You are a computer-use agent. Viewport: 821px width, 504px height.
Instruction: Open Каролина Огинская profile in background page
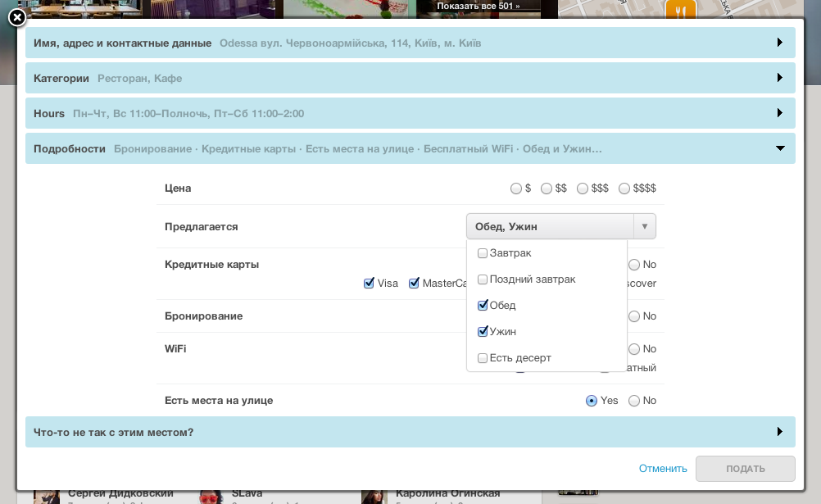(x=447, y=493)
